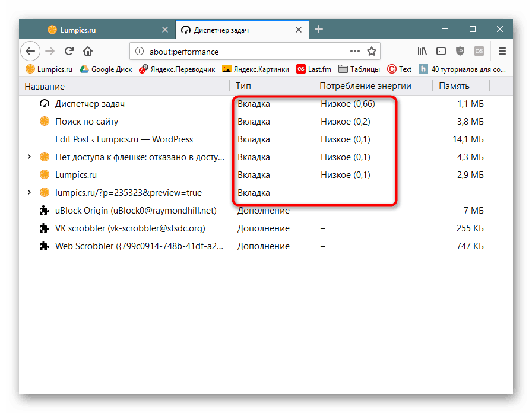Image resolution: width=532 pixels, height=413 pixels.
Task: Open the Text bookmark
Action: 400,69
